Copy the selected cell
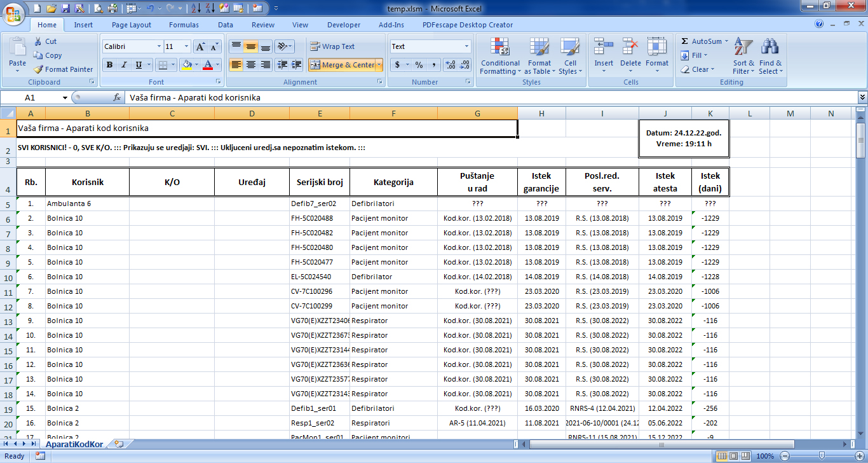The height and width of the screenshot is (463, 868). pyautogui.click(x=48, y=55)
